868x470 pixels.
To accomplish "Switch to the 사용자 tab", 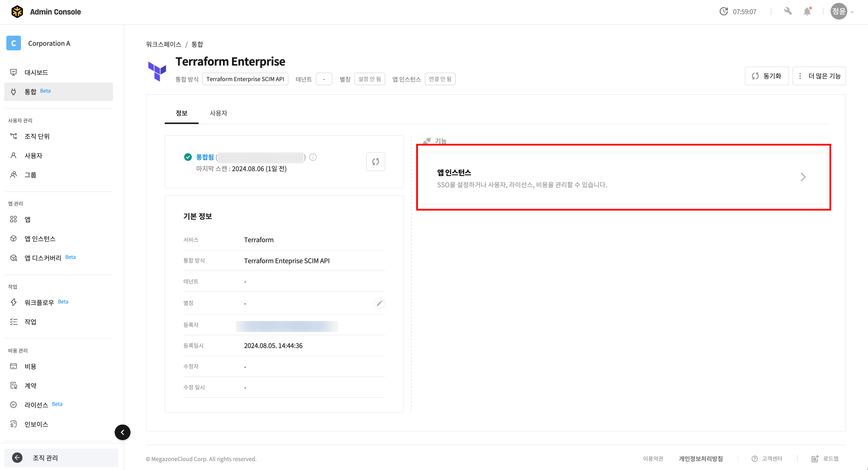I will coord(218,113).
